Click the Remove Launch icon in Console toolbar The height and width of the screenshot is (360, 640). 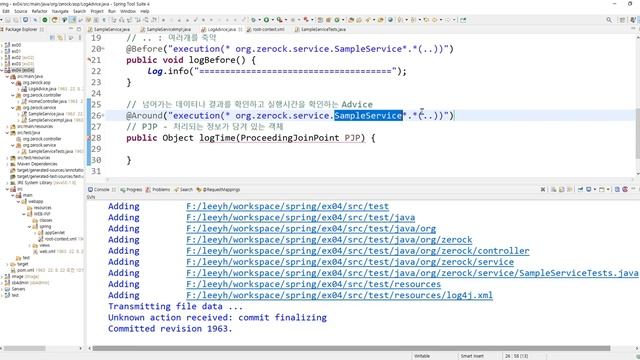pyautogui.click(x=543, y=189)
